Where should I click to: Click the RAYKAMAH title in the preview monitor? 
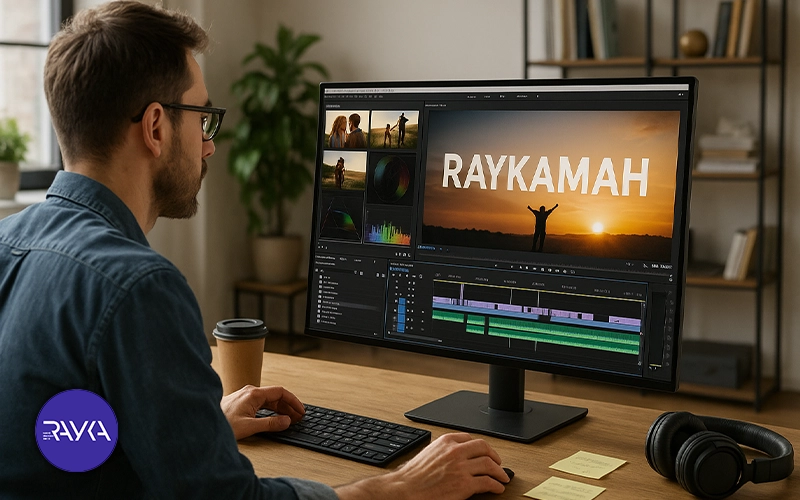point(545,174)
